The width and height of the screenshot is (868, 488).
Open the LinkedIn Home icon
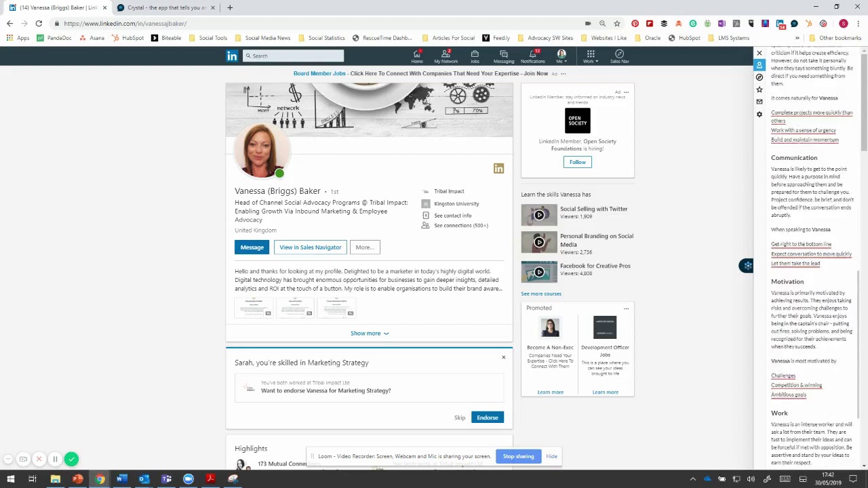click(x=417, y=56)
